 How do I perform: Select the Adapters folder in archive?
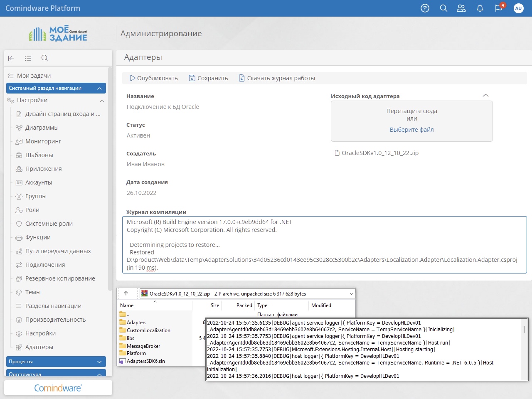pos(137,323)
